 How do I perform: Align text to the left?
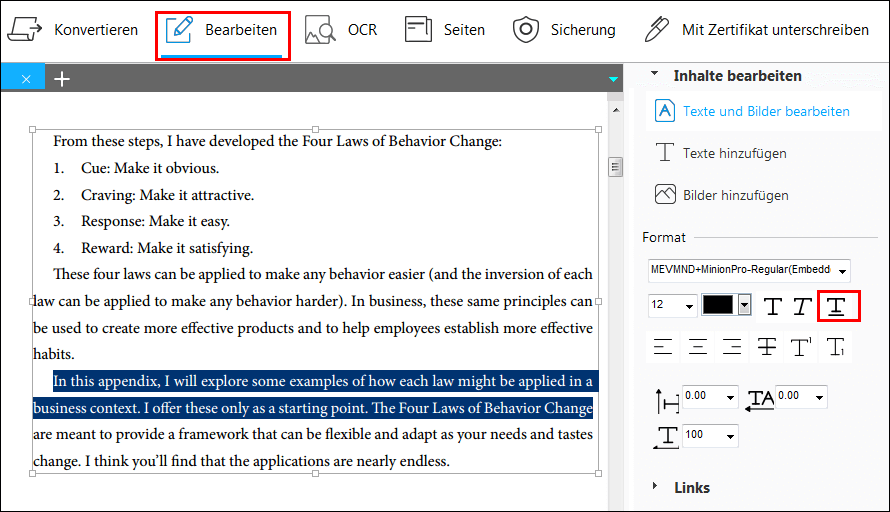pyautogui.click(x=662, y=347)
